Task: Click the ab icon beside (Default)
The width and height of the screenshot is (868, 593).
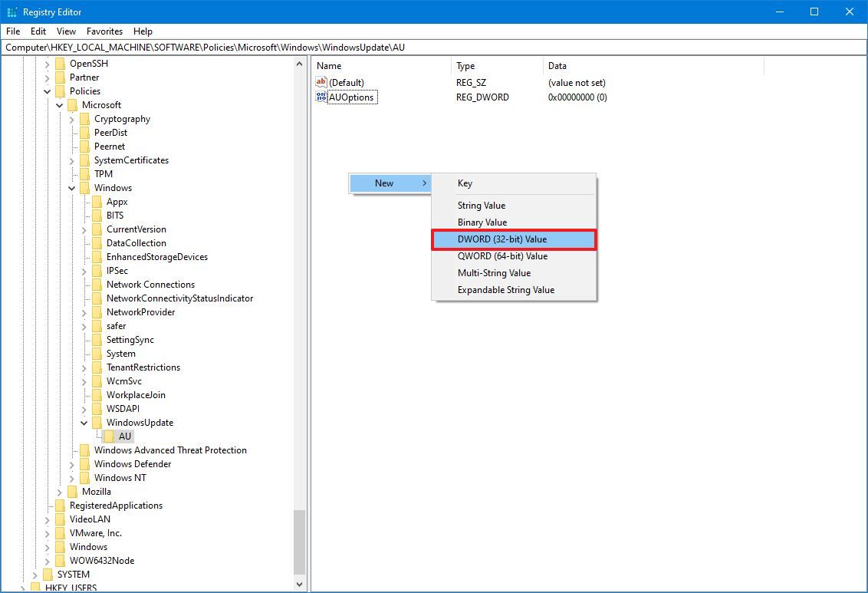Action: point(320,81)
